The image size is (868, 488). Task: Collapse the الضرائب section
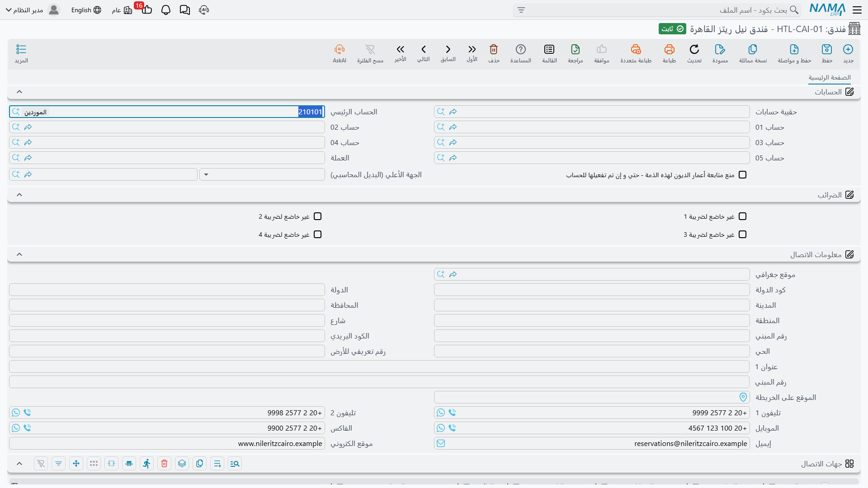(19, 195)
